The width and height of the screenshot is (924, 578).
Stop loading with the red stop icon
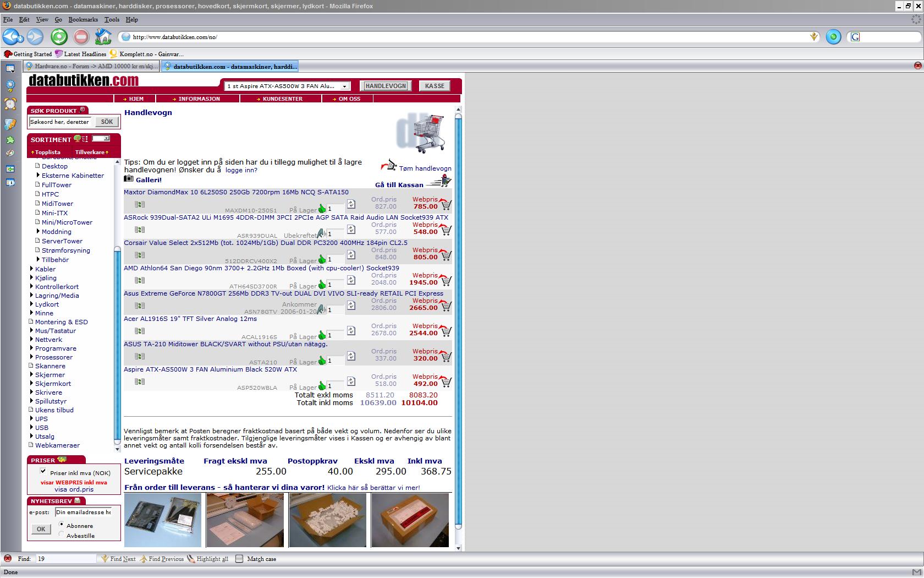pyautogui.click(x=81, y=37)
